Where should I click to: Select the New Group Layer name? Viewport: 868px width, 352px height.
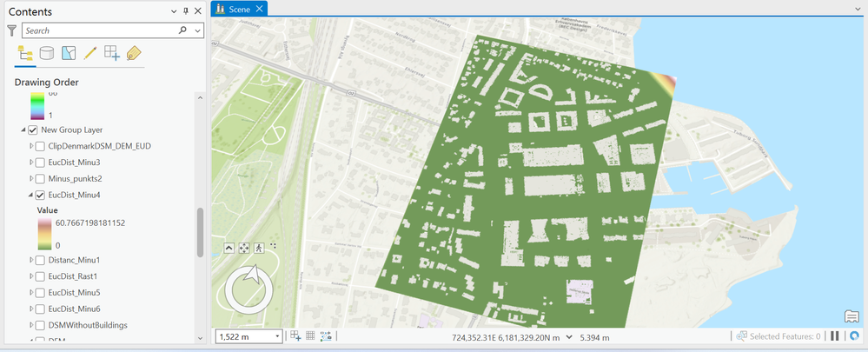click(72, 130)
